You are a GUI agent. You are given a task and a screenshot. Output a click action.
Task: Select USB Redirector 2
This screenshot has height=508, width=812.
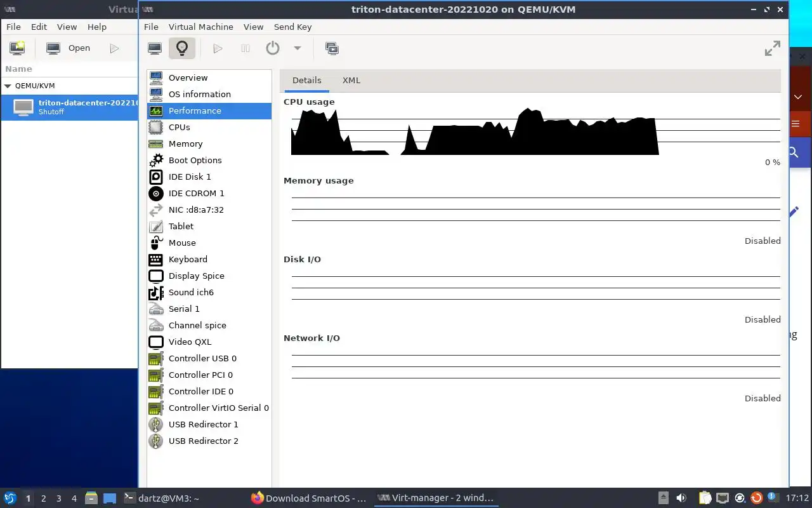[x=209, y=441]
